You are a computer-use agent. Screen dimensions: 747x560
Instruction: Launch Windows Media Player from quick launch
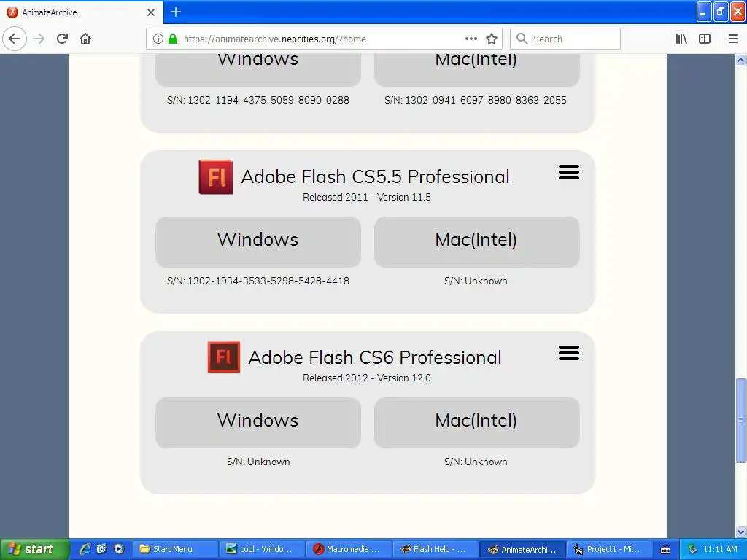point(119,549)
